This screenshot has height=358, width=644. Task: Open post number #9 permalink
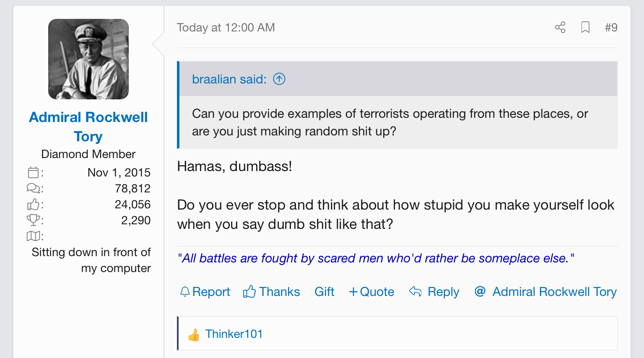pos(611,28)
